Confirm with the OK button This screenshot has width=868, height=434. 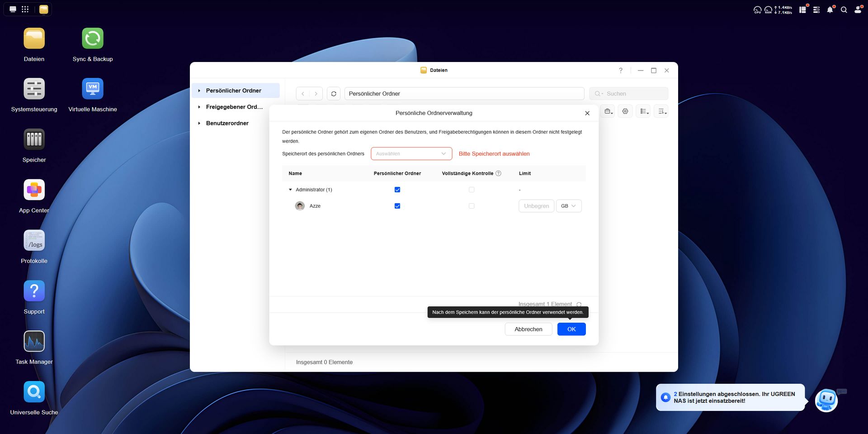click(x=571, y=329)
